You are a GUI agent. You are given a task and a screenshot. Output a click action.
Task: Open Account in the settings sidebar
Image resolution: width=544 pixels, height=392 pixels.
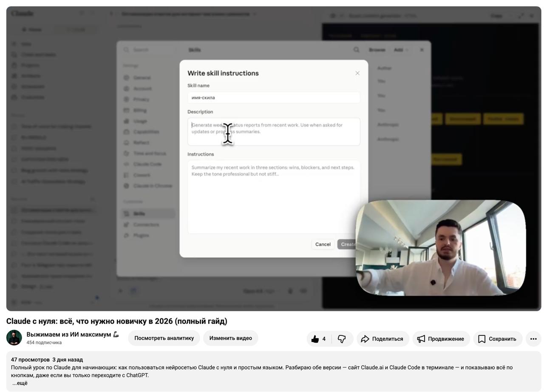pyautogui.click(x=142, y=88)
